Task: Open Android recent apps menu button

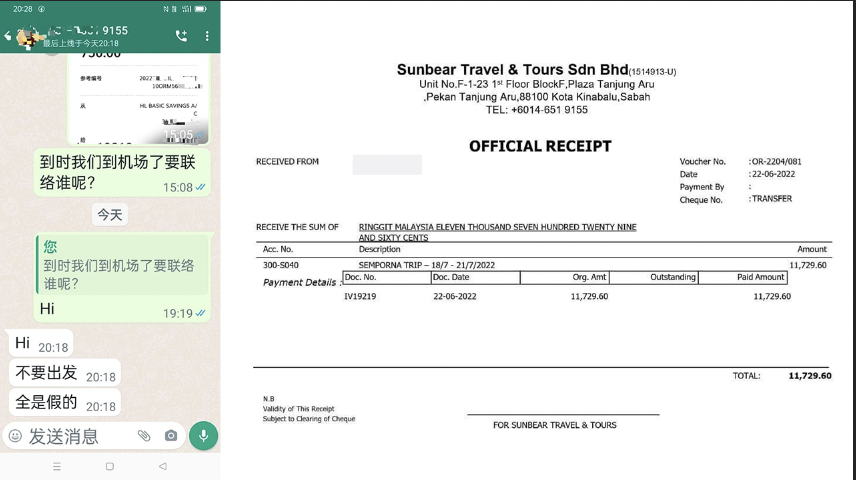Action: [56, 466]
